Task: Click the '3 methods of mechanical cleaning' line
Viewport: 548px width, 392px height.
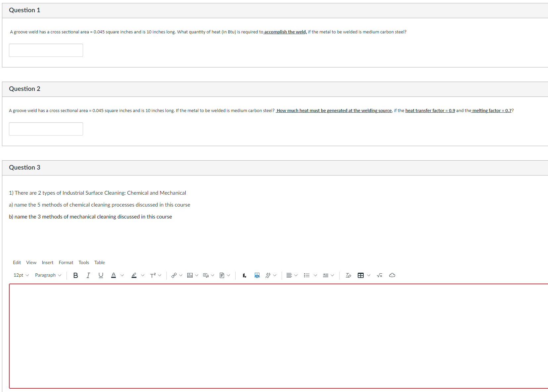Action: tap(90, 217)
